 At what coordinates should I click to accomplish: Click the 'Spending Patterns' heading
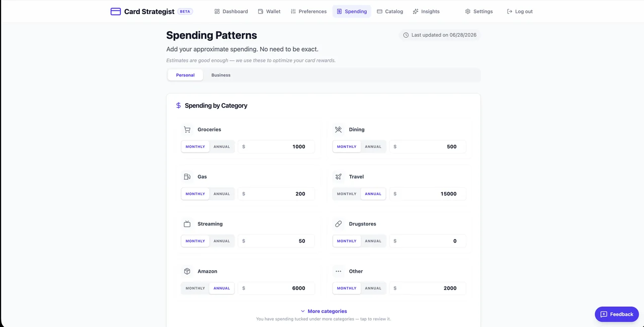212,35
